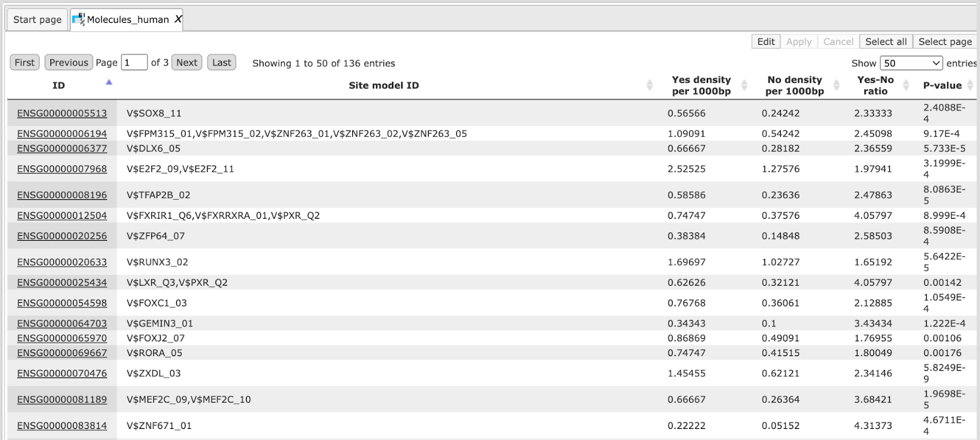
Task: Sort by No density column arrows
Action: pyautogui.click(x=837, y=85)
